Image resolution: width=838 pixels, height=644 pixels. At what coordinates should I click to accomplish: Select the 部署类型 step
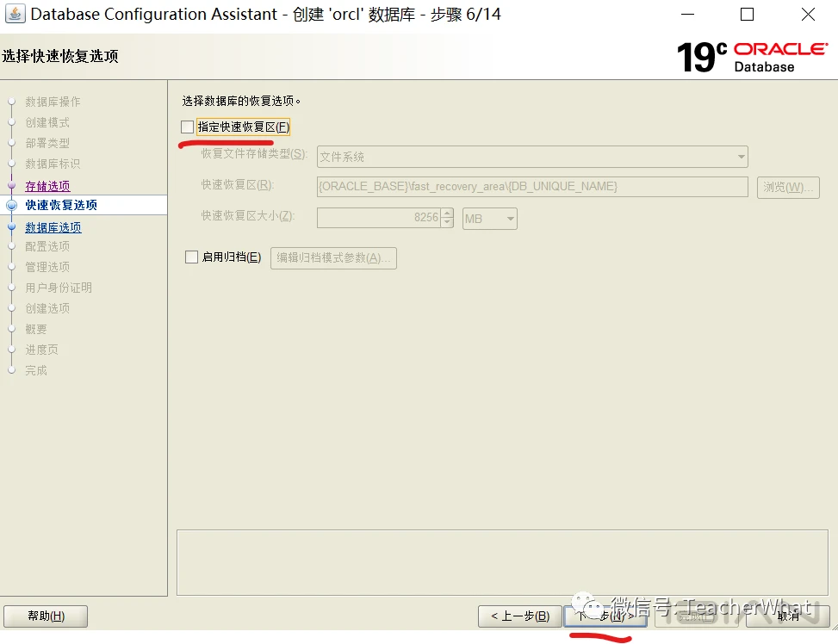(x=47, y=143)
